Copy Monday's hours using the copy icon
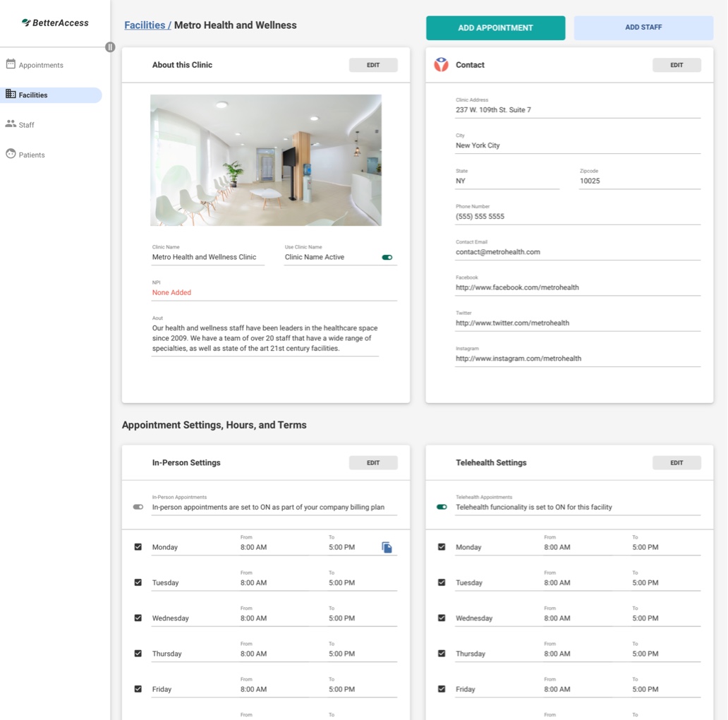Viewport: 728px width, 720px height. coord(387,546)
